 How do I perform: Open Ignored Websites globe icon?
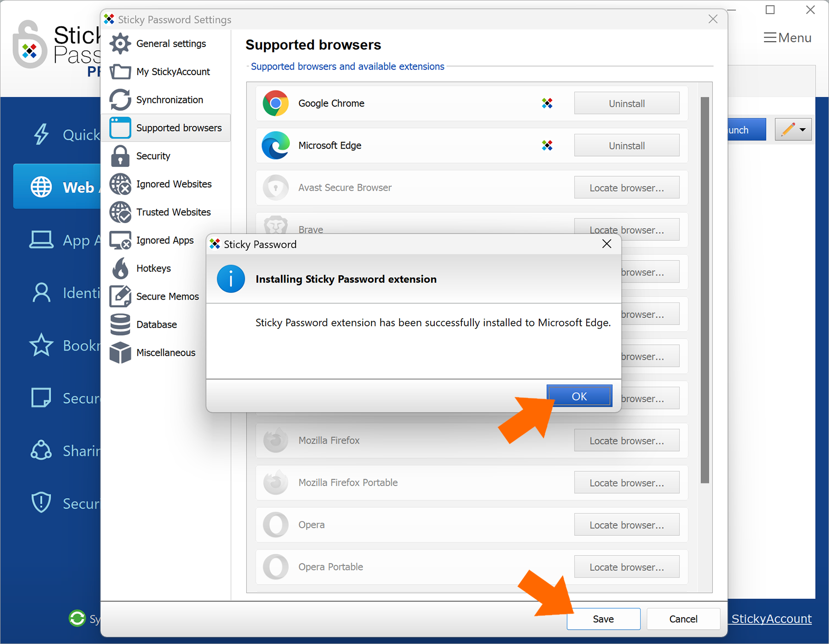pos(120,184)
